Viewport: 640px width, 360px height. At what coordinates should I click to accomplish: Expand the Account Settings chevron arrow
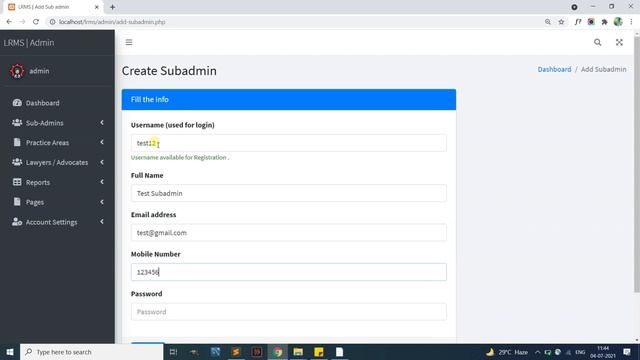pyautogui.click(x=102, y=222)
